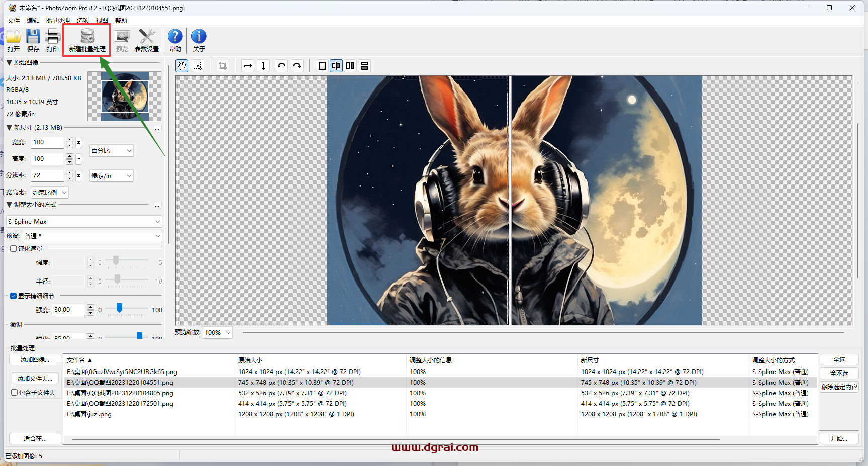Viewport: 868px width, 466px height.
Task: Click the 添加文件夹... button
Action: tap(35, 378)
